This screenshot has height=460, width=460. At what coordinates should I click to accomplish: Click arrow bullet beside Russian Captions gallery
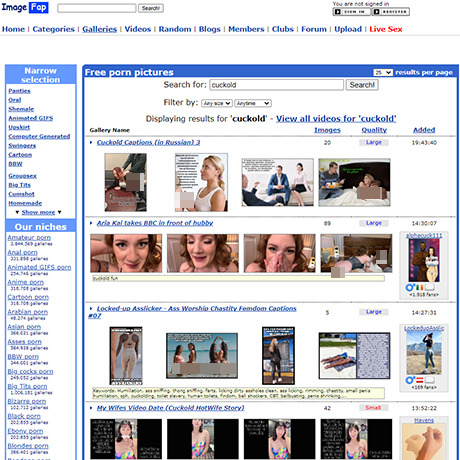click(x=91, y=142)
